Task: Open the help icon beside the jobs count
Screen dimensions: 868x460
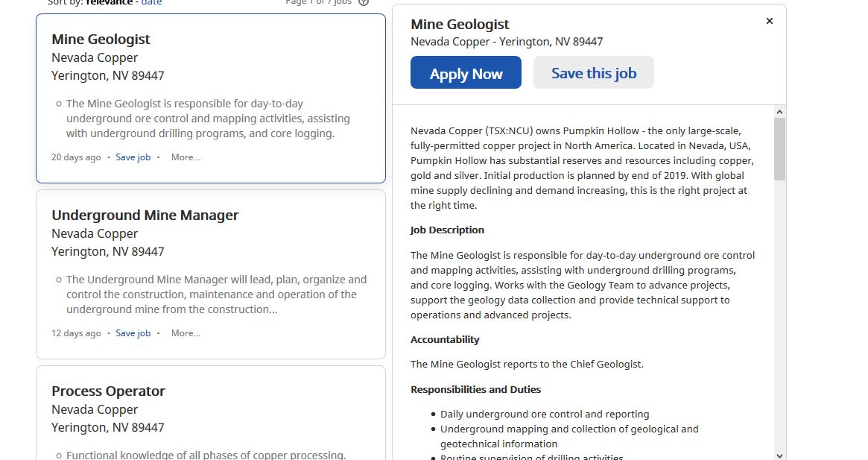Action: pyautogui.click(x=364, y=2)
